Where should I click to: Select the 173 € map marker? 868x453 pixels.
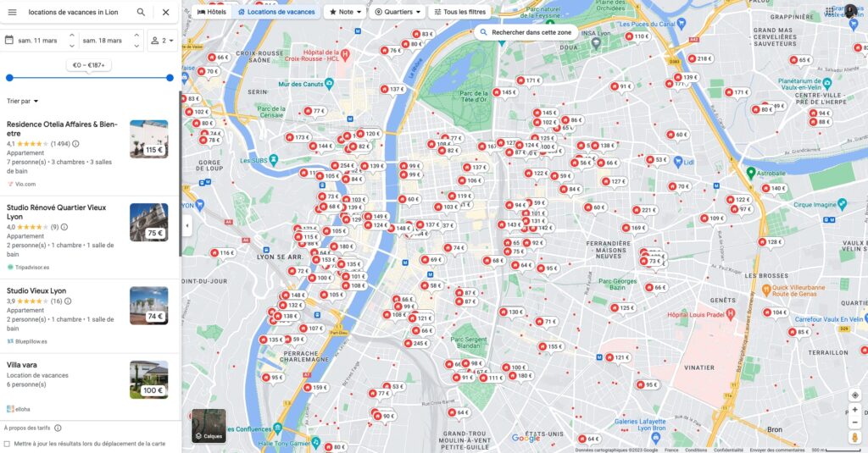(298, 137)
